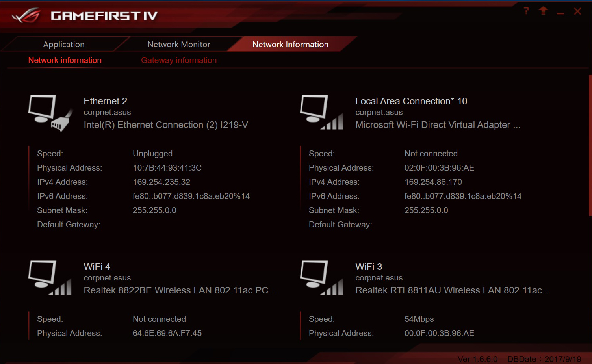Click the vertical scrollbar on the right edge
592x364 pixels.
point(590,146)
